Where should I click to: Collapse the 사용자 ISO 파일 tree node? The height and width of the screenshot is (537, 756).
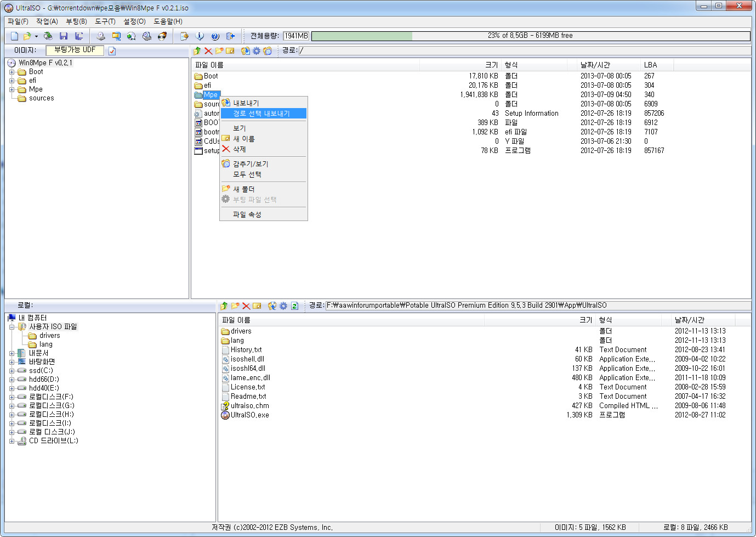click(x=12, y=327)
